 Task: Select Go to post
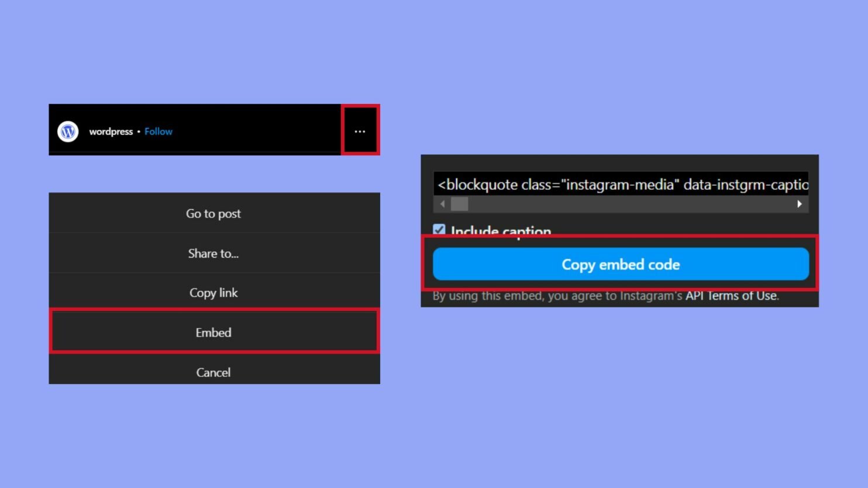pyautogui.click(x=213, y=213)
